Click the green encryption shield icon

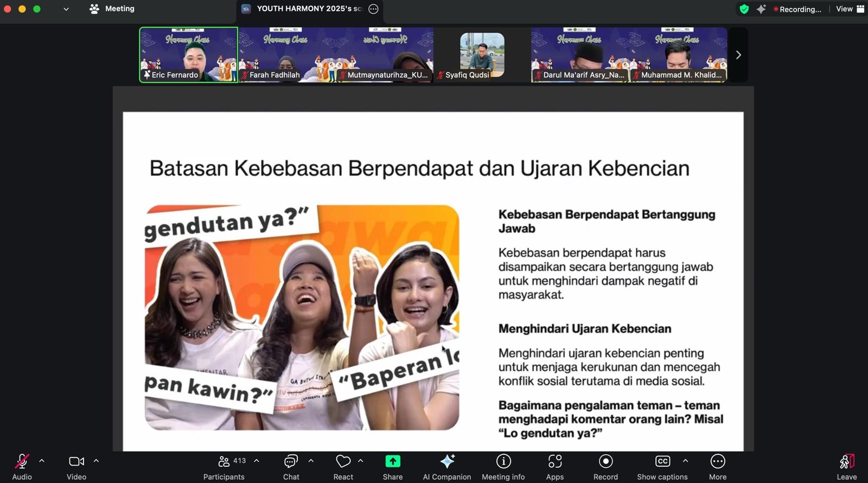tap(744, 9)
